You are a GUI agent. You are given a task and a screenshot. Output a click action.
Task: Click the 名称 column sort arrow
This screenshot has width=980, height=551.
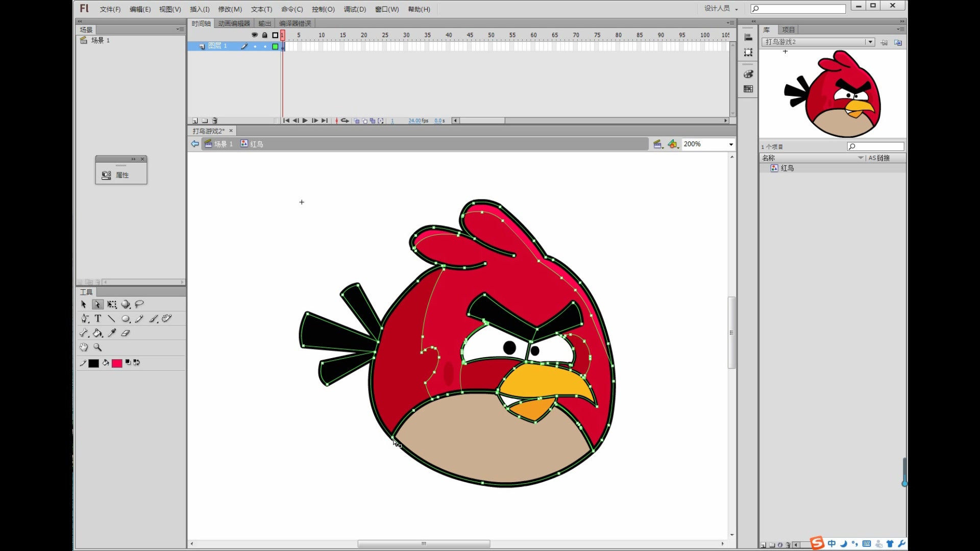click(861, 158)
